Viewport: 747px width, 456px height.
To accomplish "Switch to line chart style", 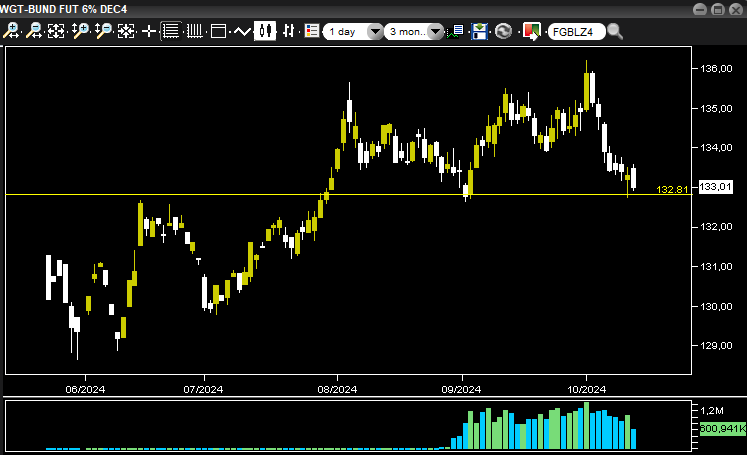I will (x=242, y=32).
